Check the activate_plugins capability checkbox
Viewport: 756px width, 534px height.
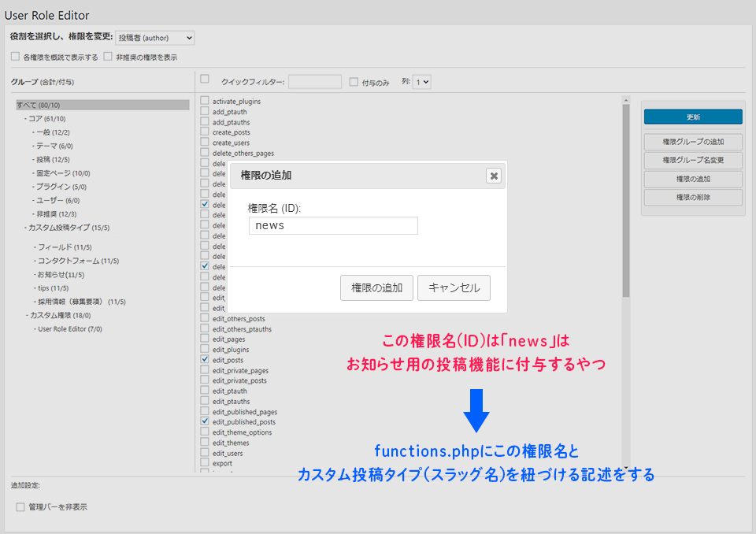pos(205,101)
